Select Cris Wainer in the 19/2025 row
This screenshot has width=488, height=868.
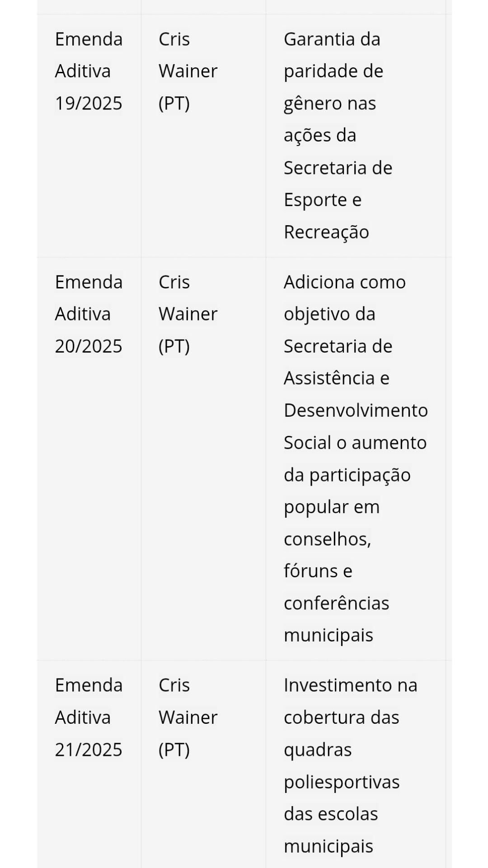click(x=188, y=71)
